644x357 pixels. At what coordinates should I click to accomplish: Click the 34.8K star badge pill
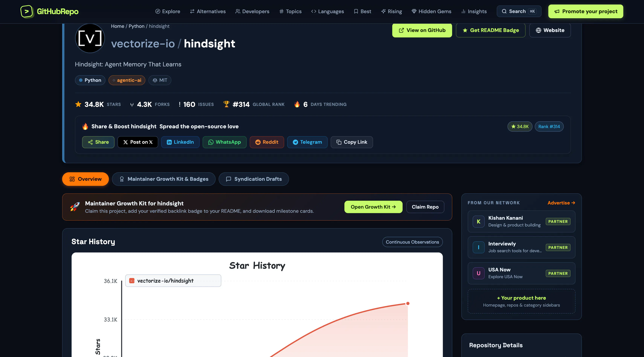(520, 127)
